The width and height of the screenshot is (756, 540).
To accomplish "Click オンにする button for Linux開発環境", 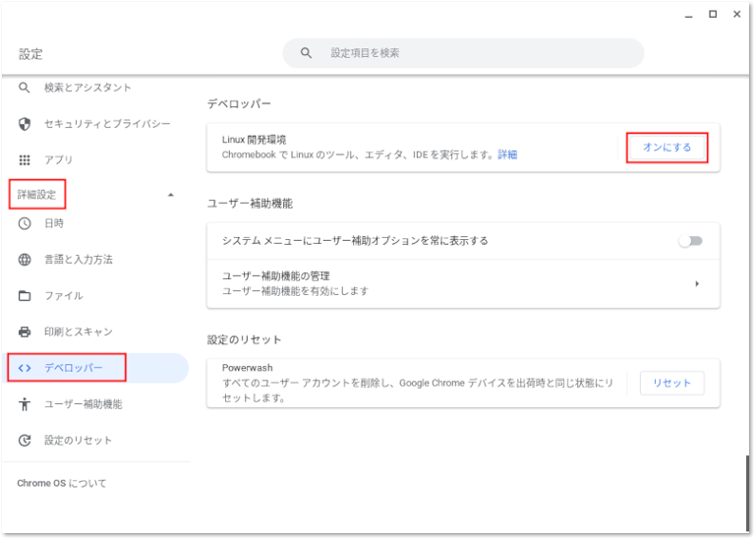I will [x=667, y=148].
